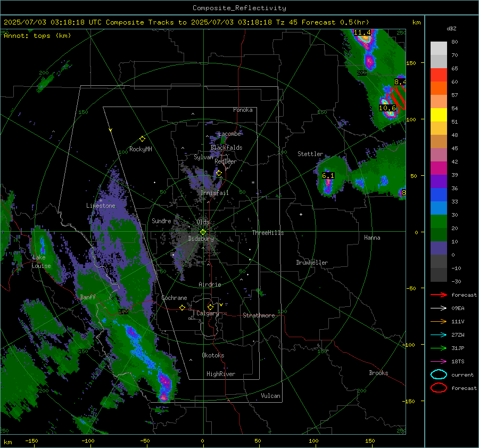Click the Okotoks town label

[213, 355]
